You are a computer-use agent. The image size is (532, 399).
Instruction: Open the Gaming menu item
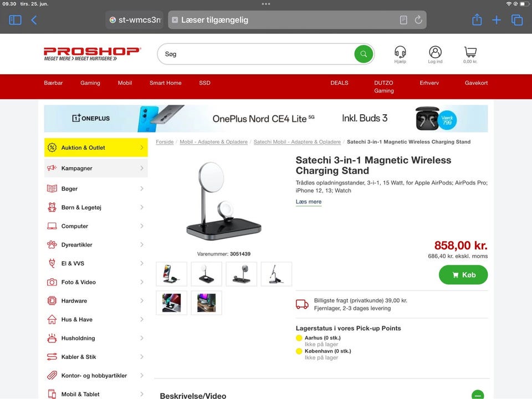[x=90, y=83]
